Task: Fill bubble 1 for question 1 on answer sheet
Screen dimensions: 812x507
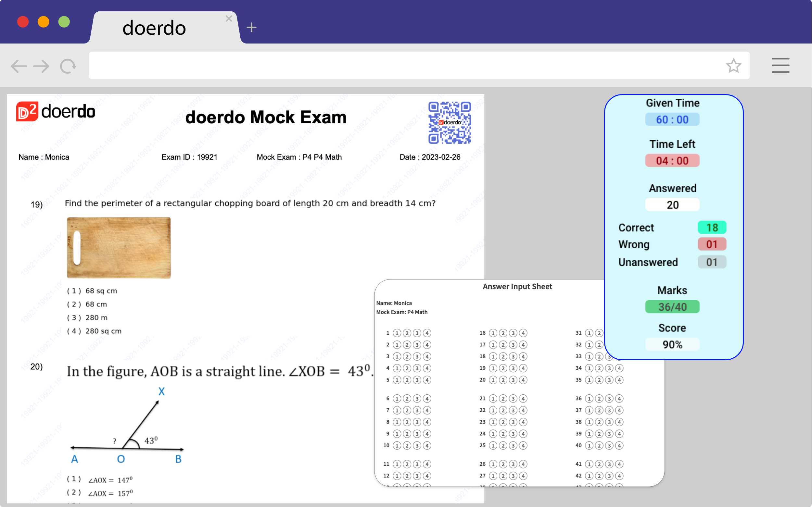Action: click(x=397, y=333)
